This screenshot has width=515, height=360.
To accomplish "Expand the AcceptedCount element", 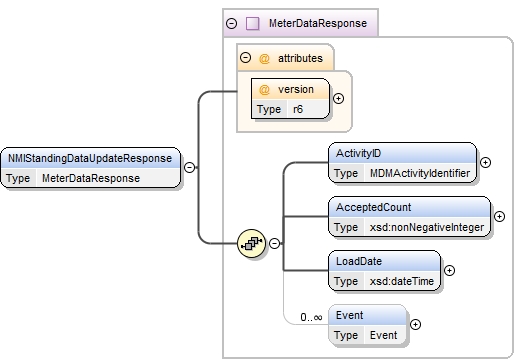I will 499,216.
